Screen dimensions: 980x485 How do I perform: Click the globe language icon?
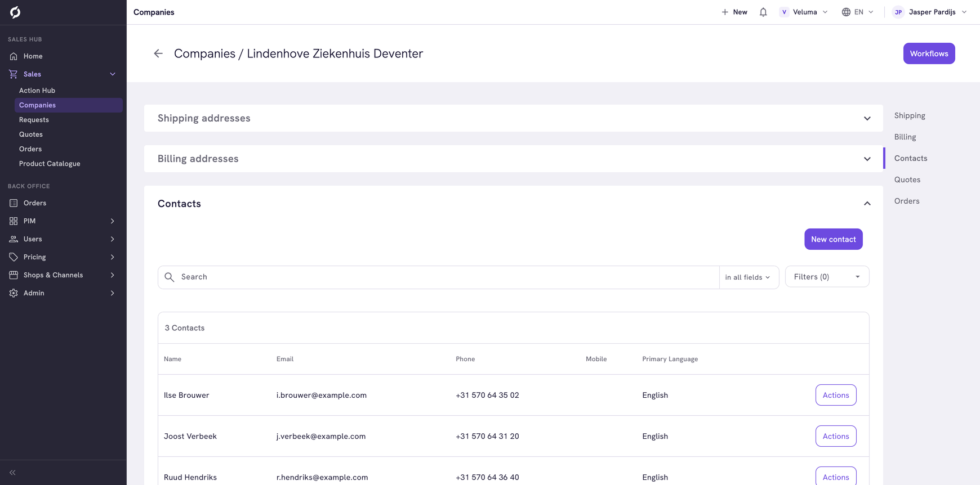pyautogui.click(x=846, y=12)
